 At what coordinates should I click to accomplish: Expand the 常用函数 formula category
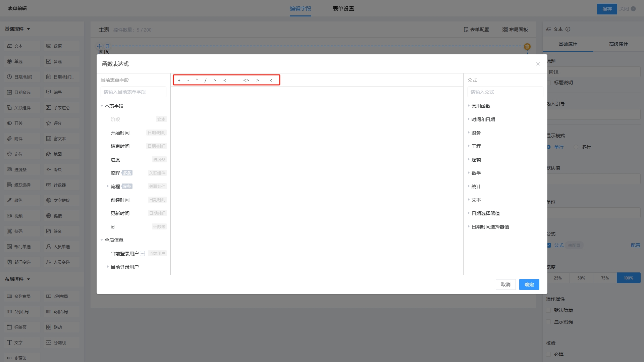469,106
